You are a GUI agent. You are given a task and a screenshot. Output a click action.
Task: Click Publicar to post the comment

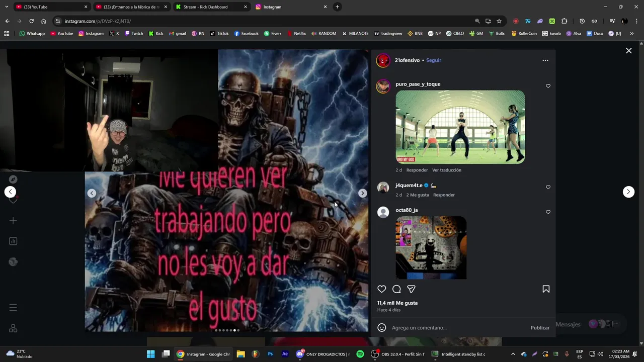pyautogui.click(x=540, y=328)
